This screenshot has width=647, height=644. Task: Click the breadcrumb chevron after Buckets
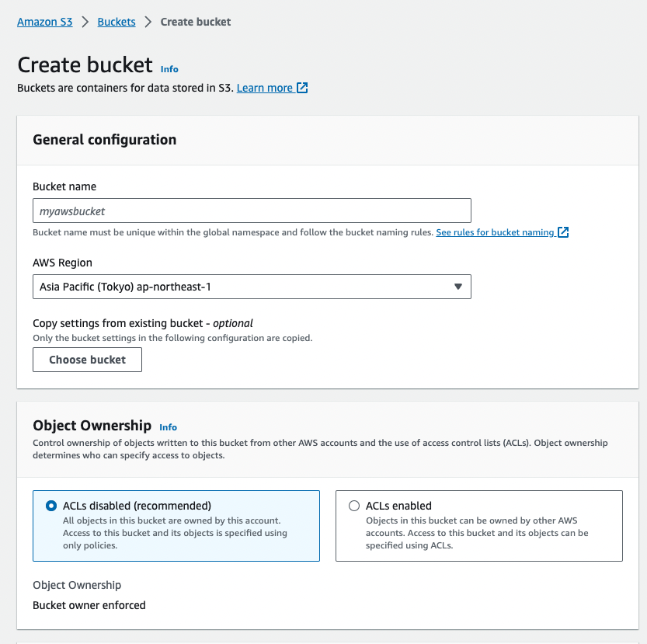tap(148, 22)
